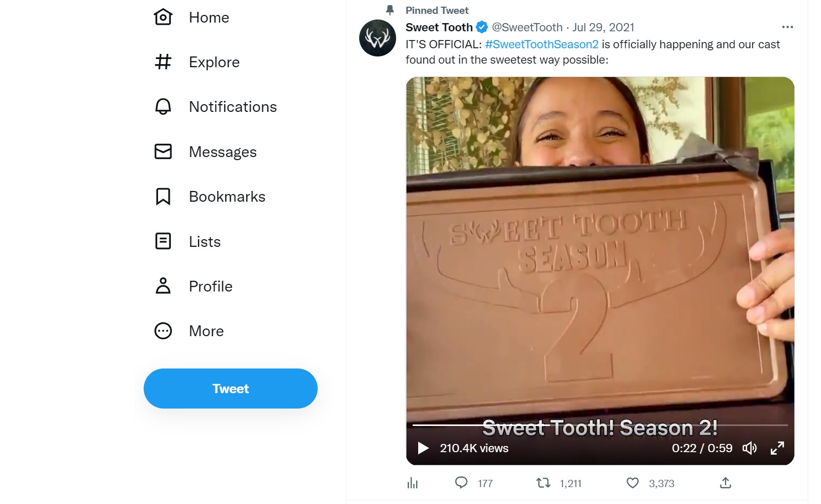Image resolution: width=821 pixels, height=504 pixels.
Task: Open Notifications bell icon
Action: pyautogui.click(x=163, y=106)
